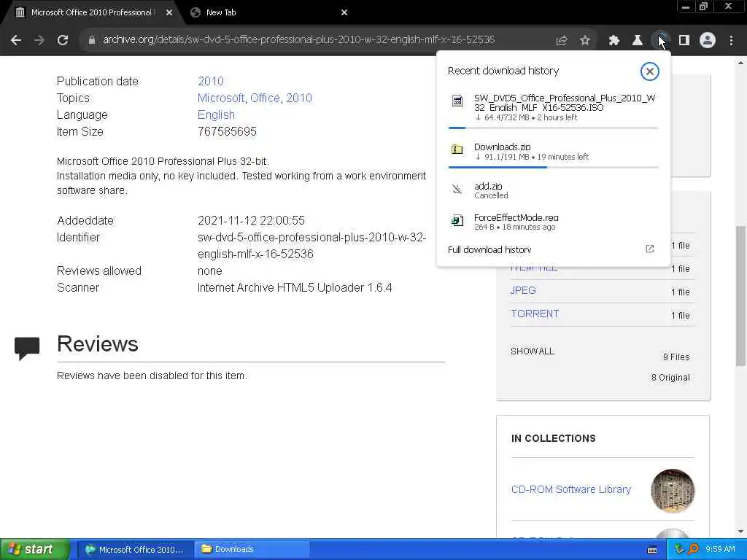Viewport: 747px width, 560px height.
Task: View site information lock icon
Action: (91, 40)
